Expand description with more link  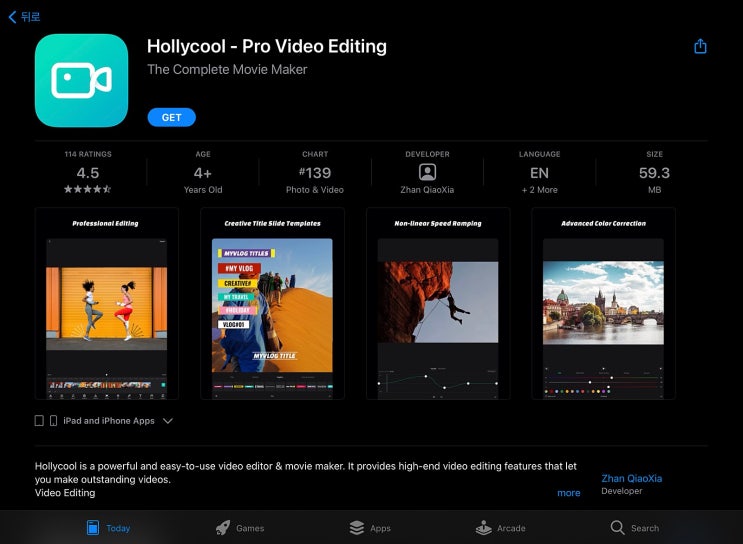pyautogui.click(x=569, y=493)
